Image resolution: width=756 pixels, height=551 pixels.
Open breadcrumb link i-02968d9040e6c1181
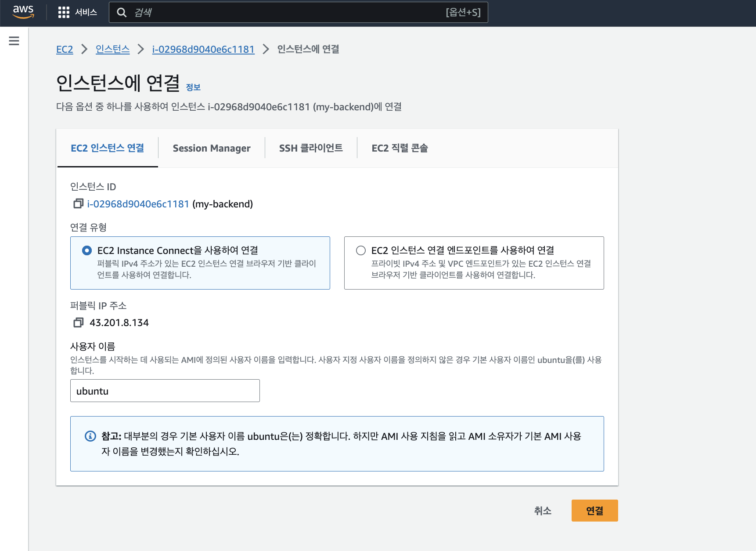click(x=203, y=49)
